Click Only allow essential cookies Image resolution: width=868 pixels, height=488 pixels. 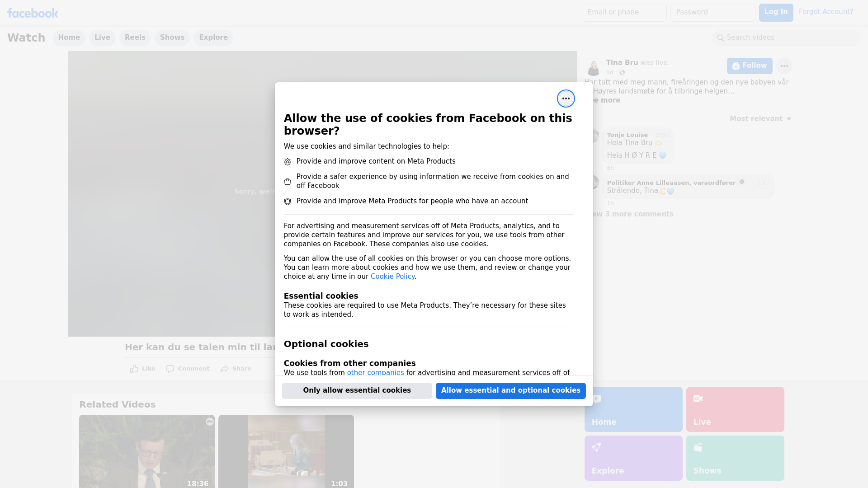(x=357, y=391)
